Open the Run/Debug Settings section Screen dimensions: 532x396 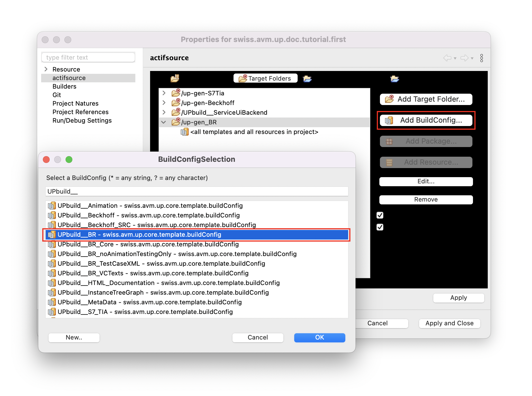click(82, 120)
